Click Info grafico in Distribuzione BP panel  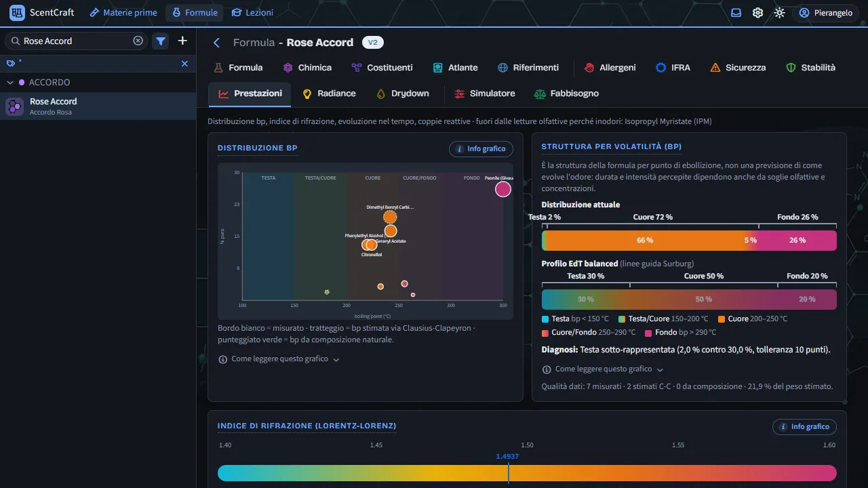[x=481, y=149]
